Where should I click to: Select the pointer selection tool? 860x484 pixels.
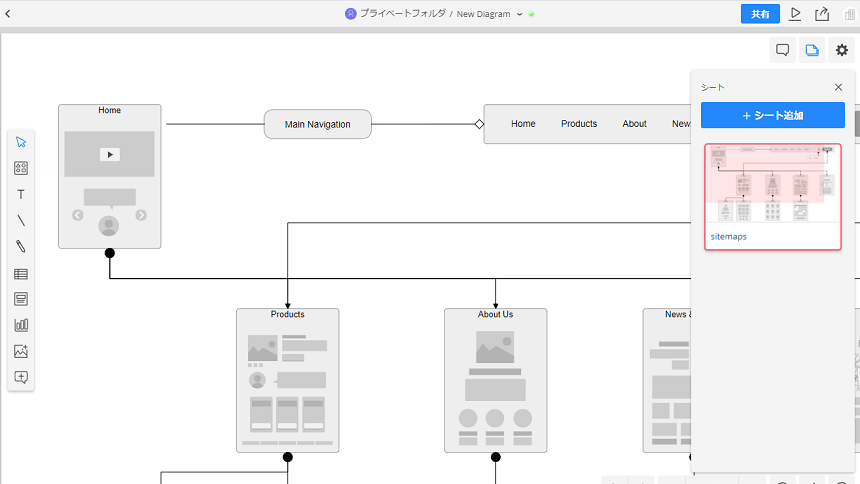click(21, 142)
